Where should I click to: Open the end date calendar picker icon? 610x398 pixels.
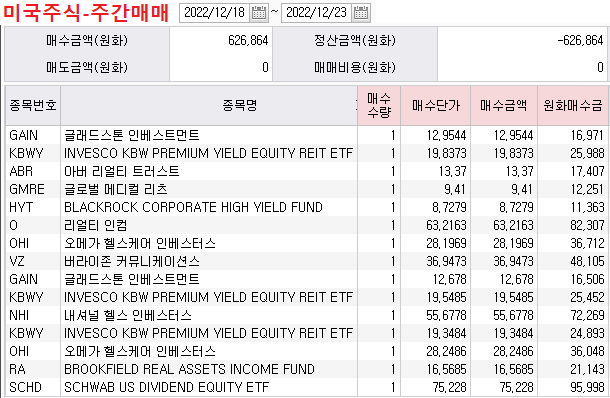(x=361, y=13)
